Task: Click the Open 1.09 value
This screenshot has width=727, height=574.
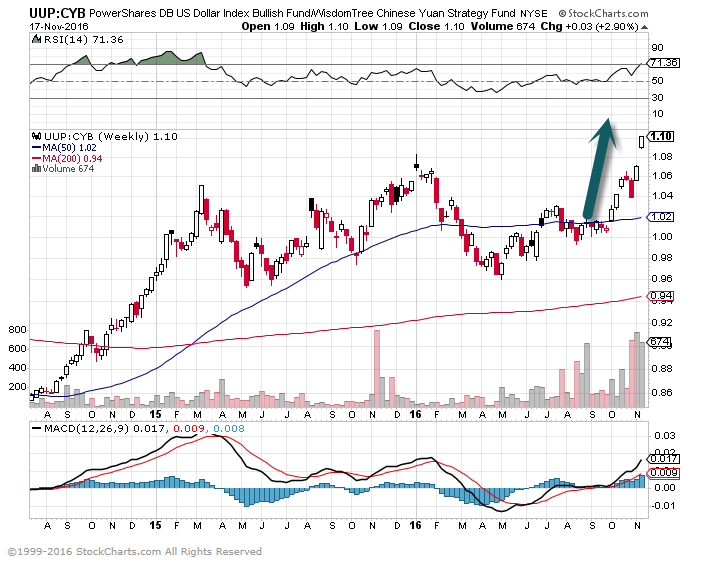Action: point(268,26)
